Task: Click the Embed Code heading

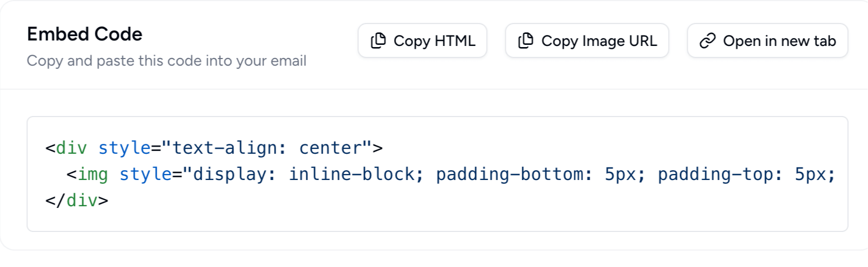Action: tap(84, 34)
